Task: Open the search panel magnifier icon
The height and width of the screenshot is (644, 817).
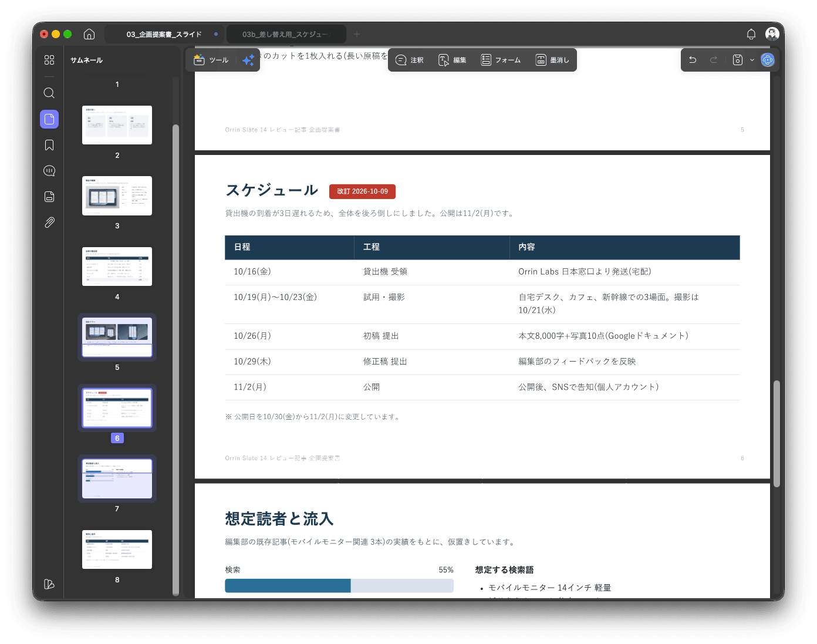Action: 49,93
